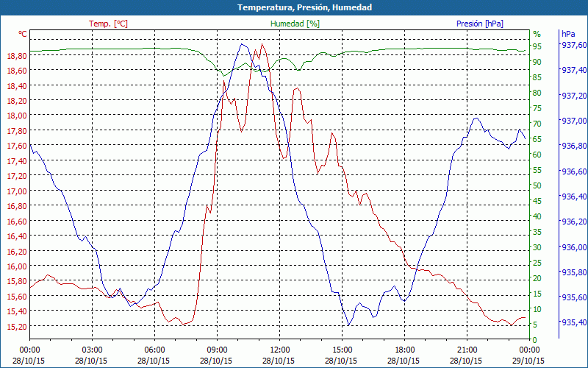
Task: Click the hPa unit label on right axis
Action: (x=567, y=34)
